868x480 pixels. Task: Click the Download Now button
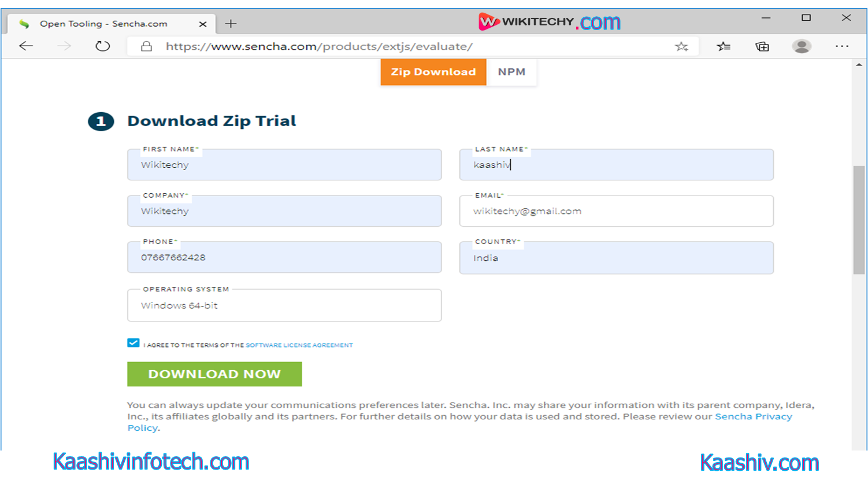pyautogui.click(x=214, y=374)
